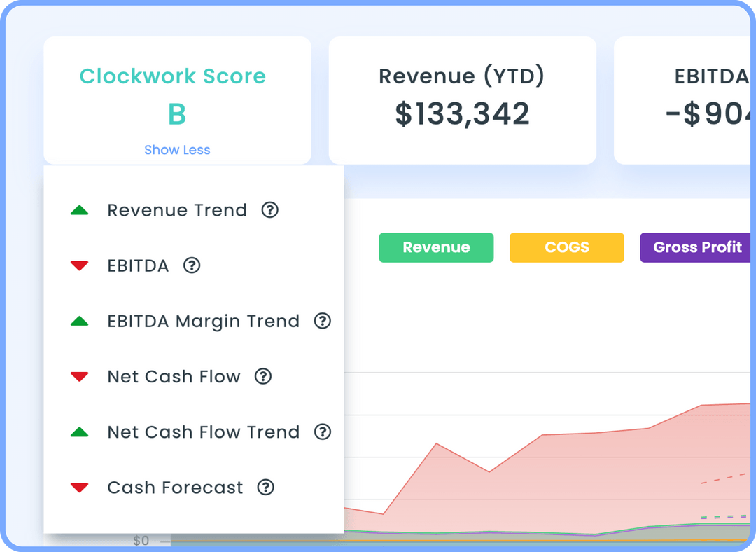Screen dimensions: 756x552
Task: Switch to the Revenue (YTD) card
Action: [462, 99]
